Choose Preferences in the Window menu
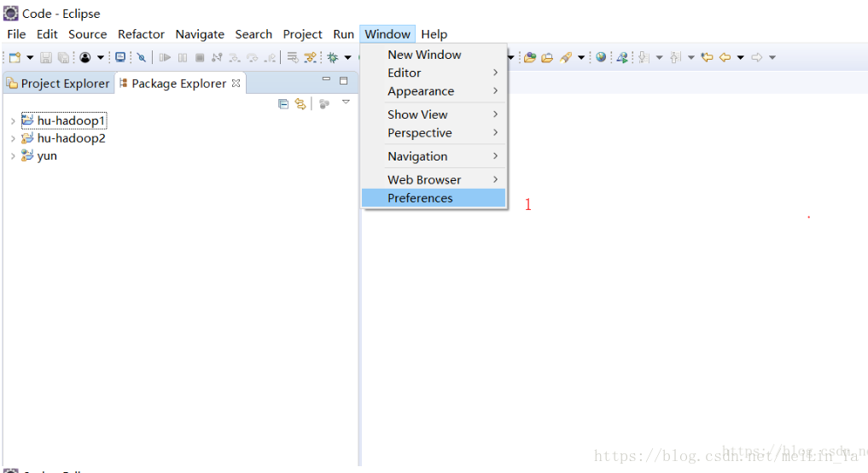This screenshot has width=868, height=473. 434,198
